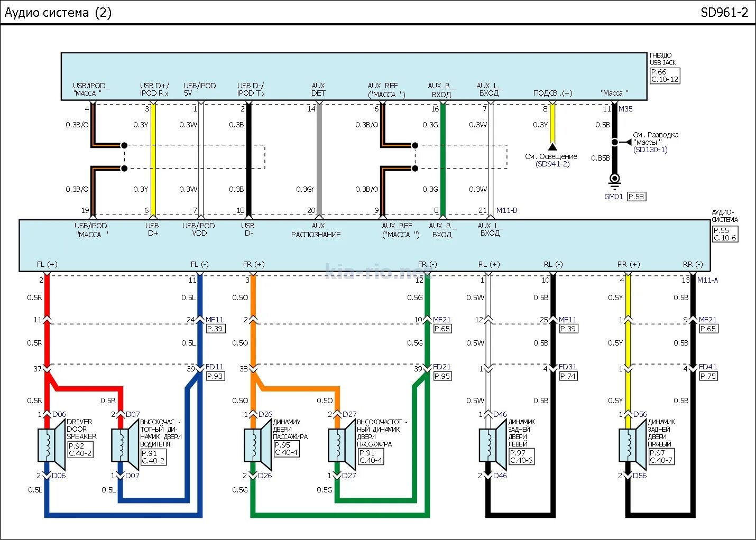Click the АУДИО-СИСТЕМА module label
This screenshot has height=540, width=756.
725,216
